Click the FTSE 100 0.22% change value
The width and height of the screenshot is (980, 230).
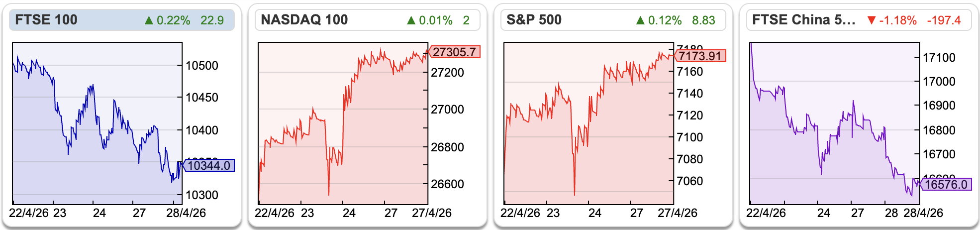(173, 20)
